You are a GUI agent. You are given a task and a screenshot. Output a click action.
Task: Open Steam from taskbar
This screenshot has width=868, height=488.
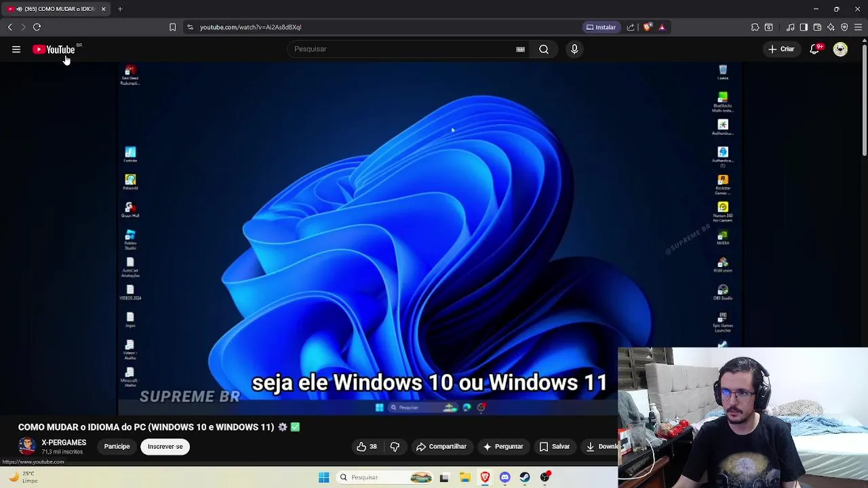[525, 477]
